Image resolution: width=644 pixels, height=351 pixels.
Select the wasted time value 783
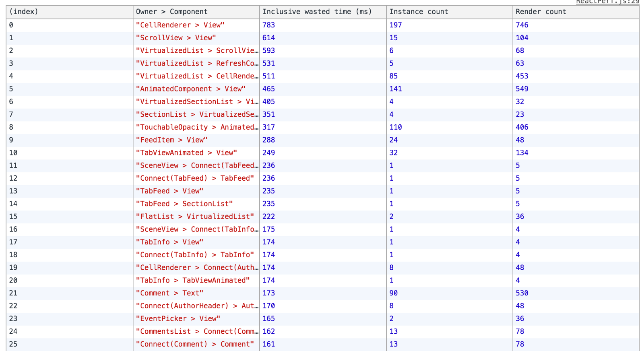click(x=268, y=25)
